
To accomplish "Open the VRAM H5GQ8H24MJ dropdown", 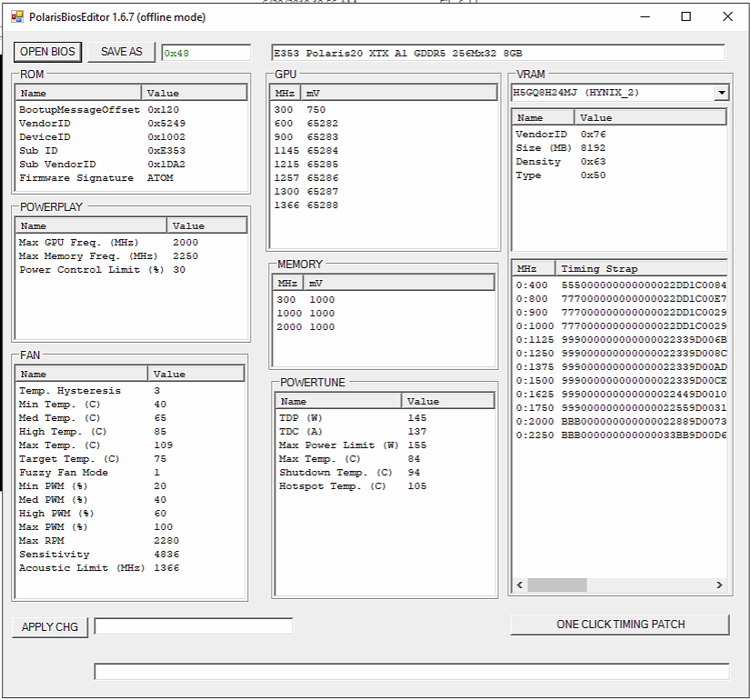I will coord(721,93).
